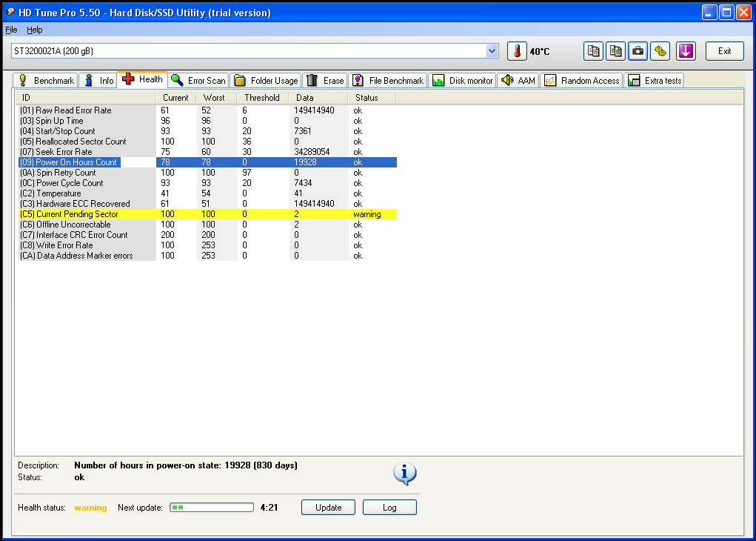Image resolution: width=756 pixels, height=541 pixels.
Task: Open the Erase tab
Action: click(x=325, y=81)
